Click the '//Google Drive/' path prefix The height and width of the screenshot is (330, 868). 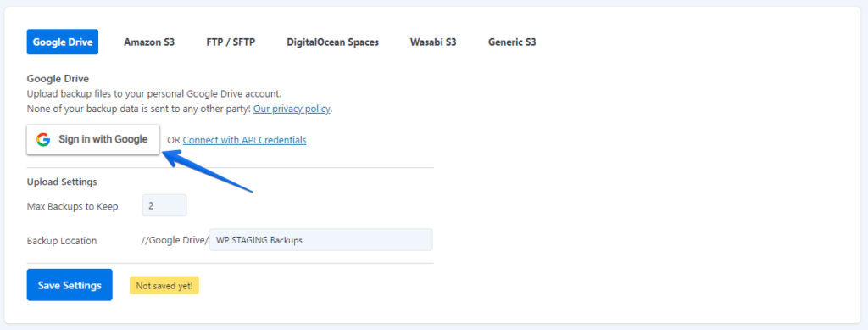tap(175, 240)
